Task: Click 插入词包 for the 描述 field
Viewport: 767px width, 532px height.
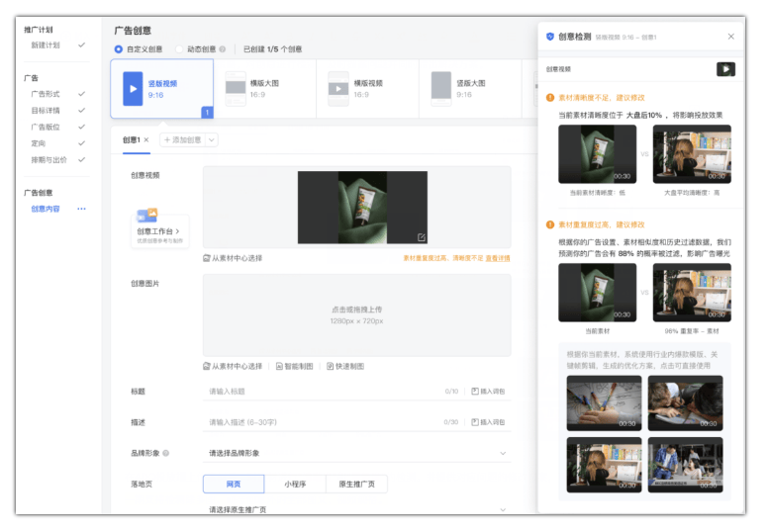Action: (488, 422)
